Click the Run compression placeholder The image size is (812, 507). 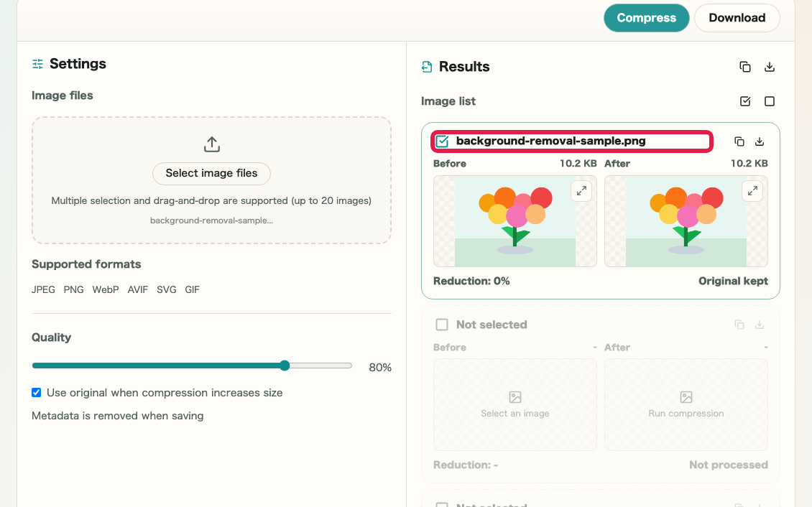click(686, 404)
